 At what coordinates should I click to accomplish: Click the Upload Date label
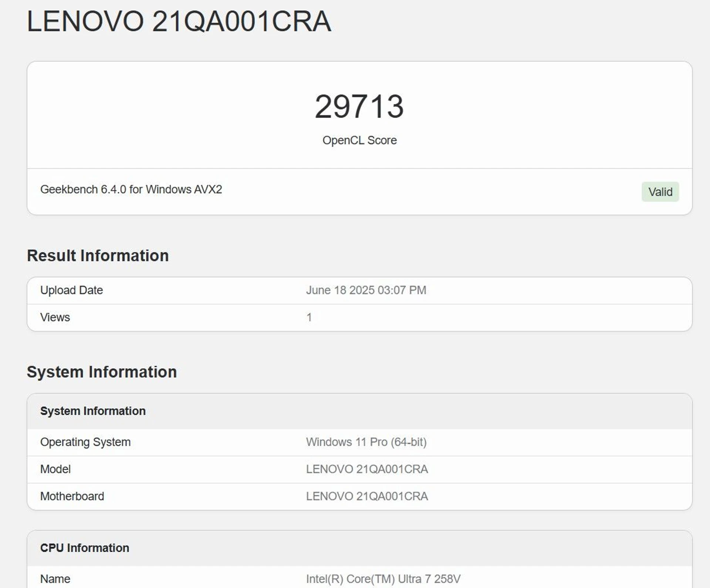71,290
